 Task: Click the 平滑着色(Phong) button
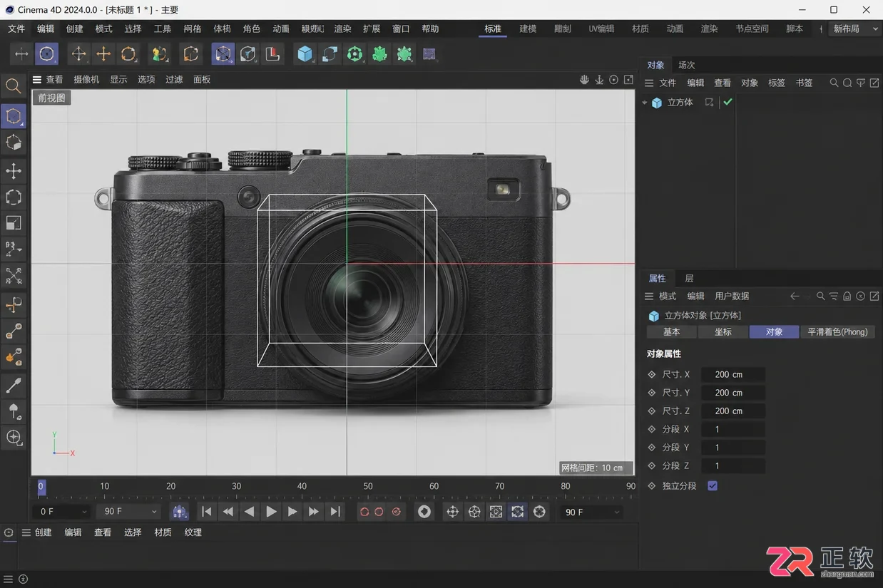[838, 332]
